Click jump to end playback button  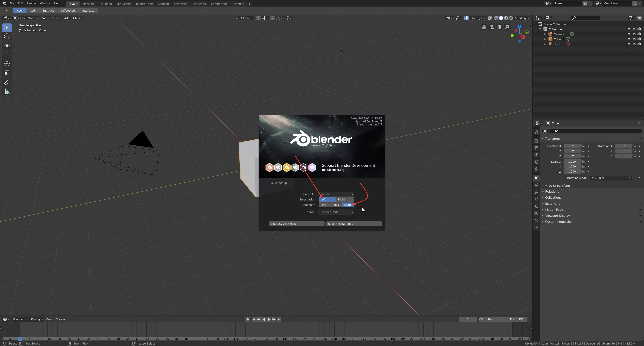point(279,319)
